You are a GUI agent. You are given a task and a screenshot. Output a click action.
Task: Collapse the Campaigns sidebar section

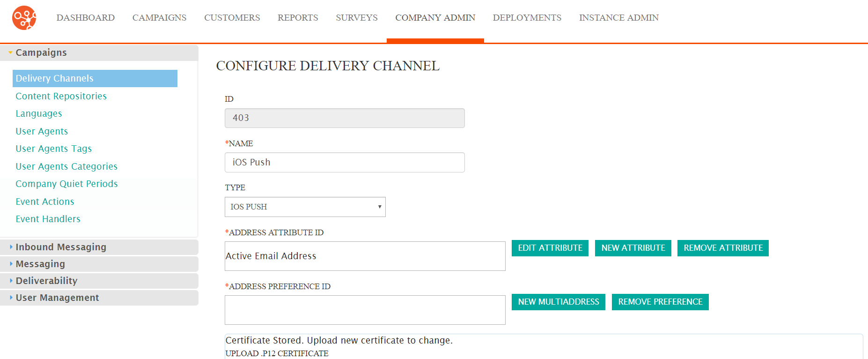coord(99,53)
